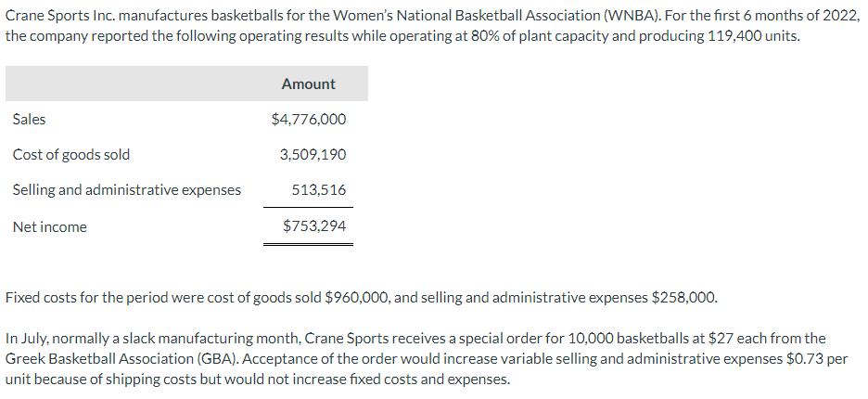Select the Selling and administrative expenses row label
The width and height of the screenshot is (868, 399).
tap(127, 189)
